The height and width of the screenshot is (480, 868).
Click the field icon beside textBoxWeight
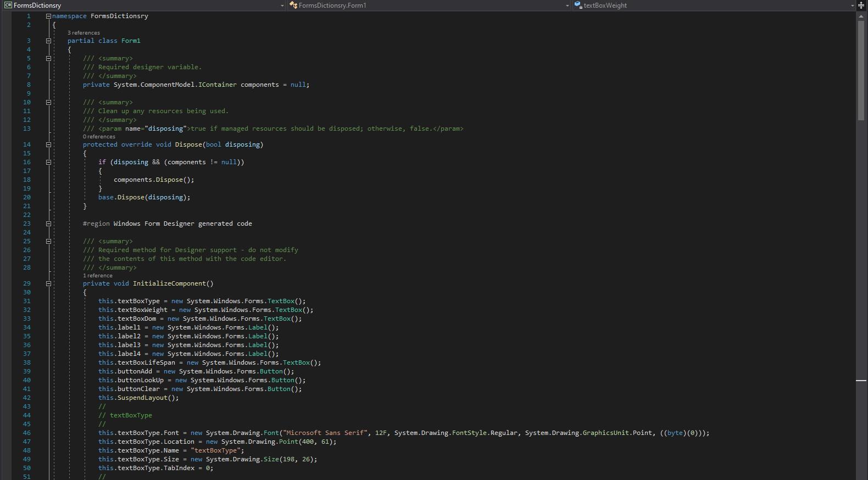(578, 5)
